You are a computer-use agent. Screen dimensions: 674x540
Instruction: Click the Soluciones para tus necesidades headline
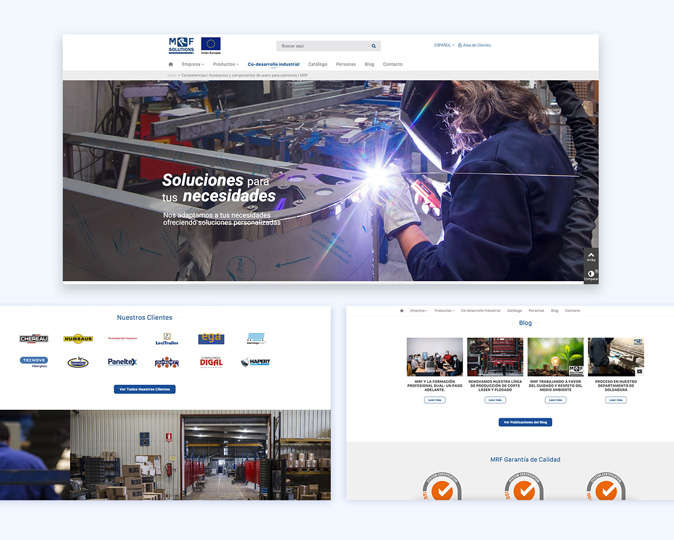(219, 188)
